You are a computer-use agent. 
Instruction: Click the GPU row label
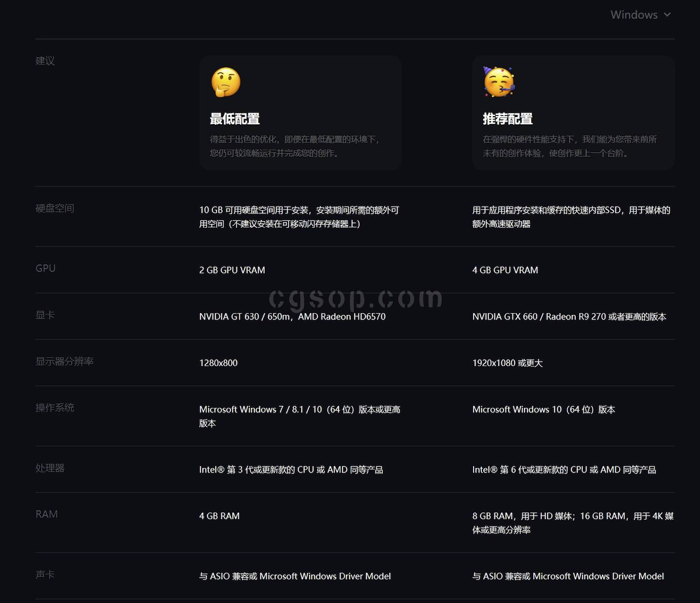(x=46, y=268)
